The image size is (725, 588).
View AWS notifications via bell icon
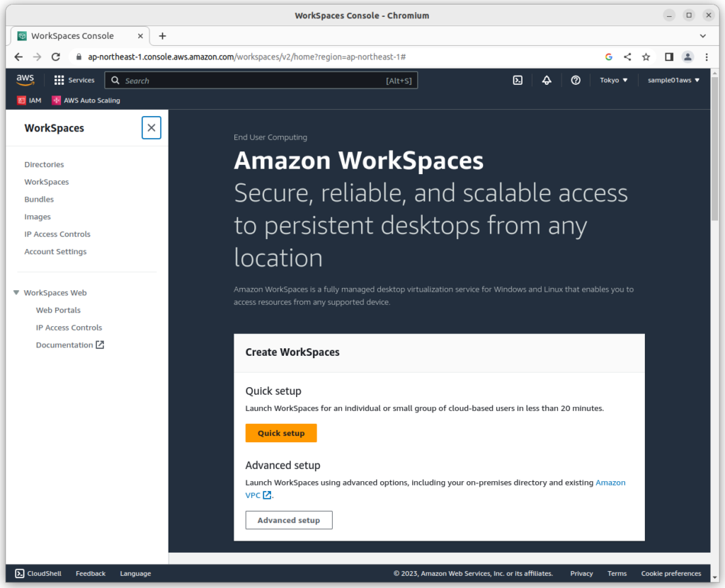pyautogui.click(x=546, y=80)
